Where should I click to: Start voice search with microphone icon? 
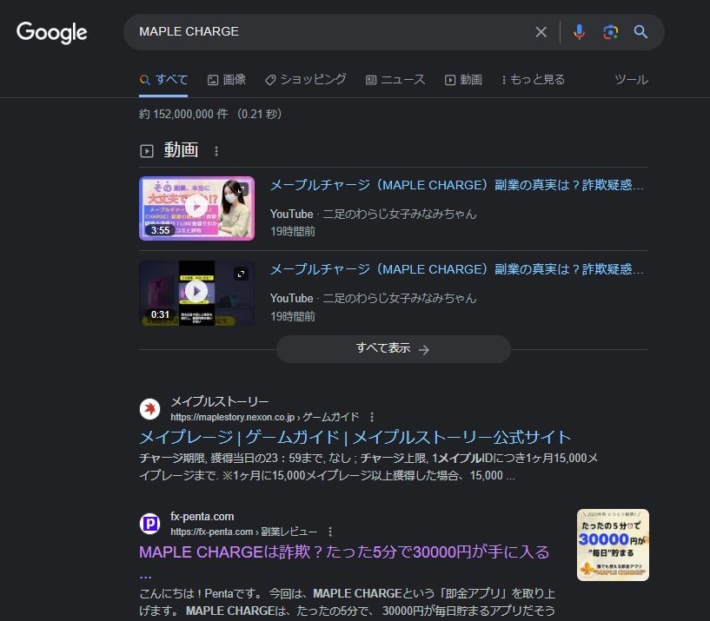579,32
